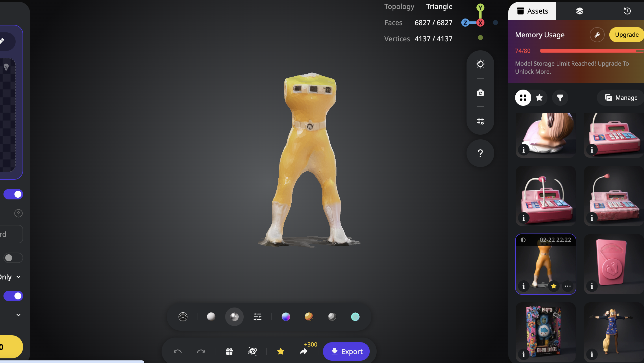Switch off the lower purple toggle
The width and height of the screenshot is (644, 363).
pyautogui.click(x=13, y=296)
